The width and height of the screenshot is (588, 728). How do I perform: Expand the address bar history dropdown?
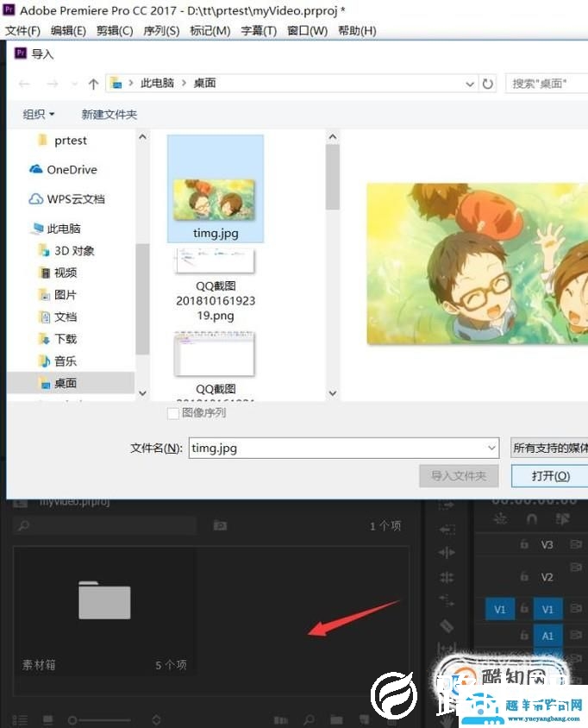(470, 84)
